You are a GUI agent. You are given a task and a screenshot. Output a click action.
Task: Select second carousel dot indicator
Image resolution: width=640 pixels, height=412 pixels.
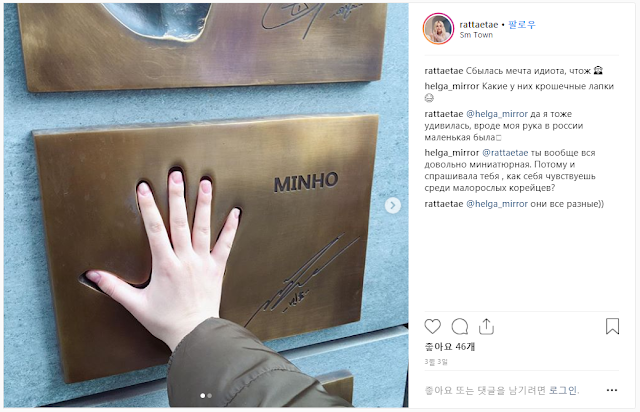click(209, 396)
